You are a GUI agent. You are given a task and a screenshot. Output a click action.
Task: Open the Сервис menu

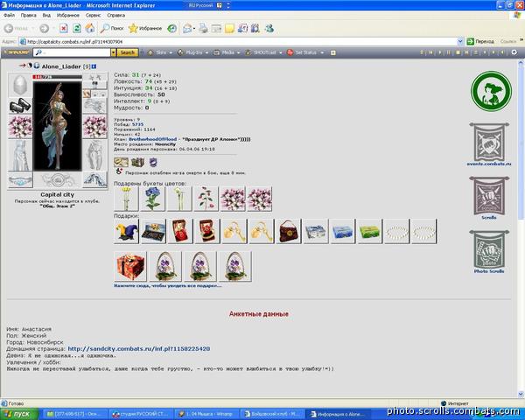tap(93, 16)
